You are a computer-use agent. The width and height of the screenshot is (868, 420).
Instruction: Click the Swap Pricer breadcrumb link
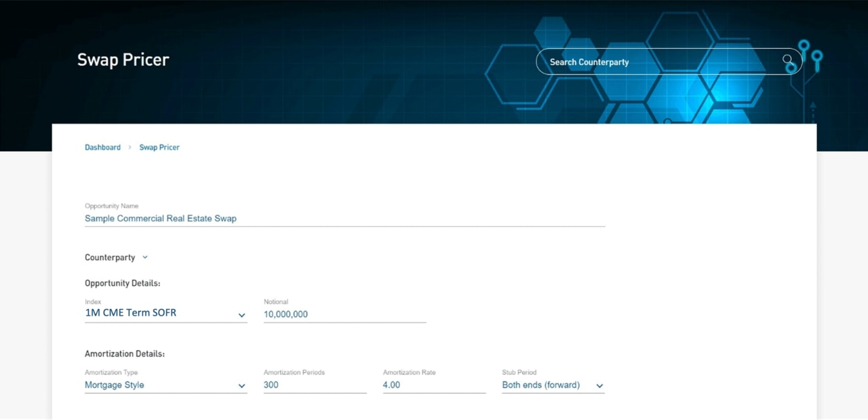coord(159,147)
